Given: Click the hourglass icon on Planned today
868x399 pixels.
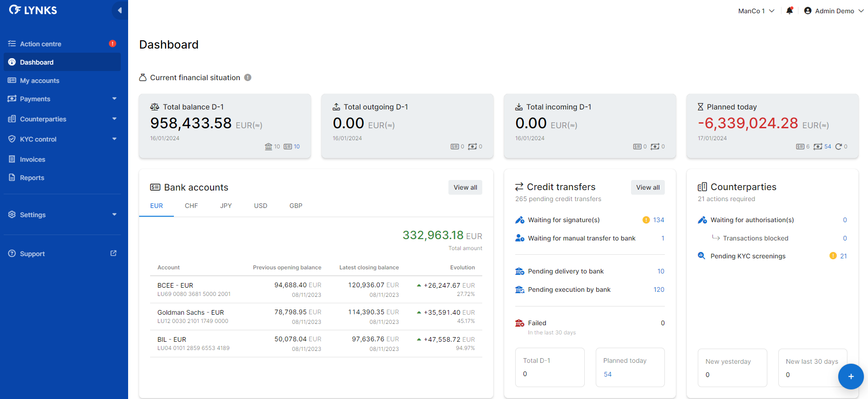Looking at the screenshot, I should (701, 107).
